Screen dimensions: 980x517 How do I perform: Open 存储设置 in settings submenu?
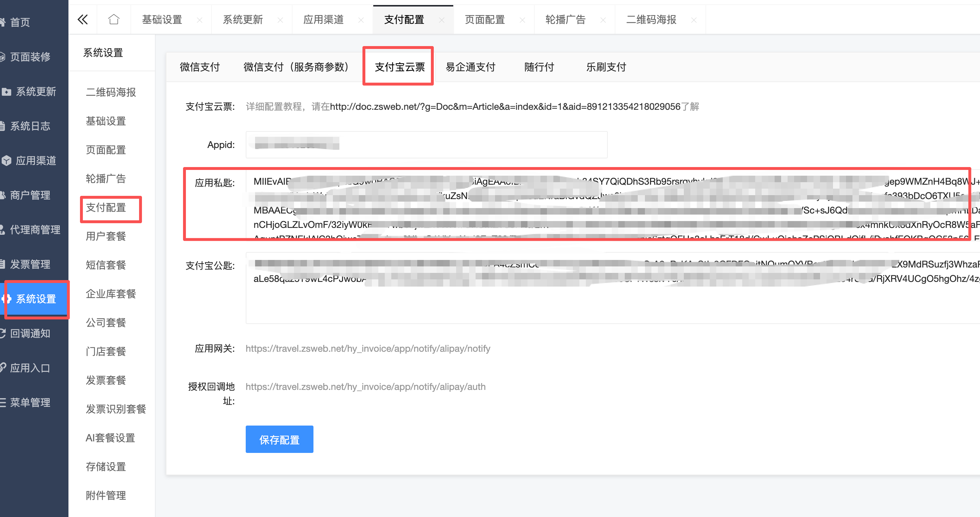106,467
